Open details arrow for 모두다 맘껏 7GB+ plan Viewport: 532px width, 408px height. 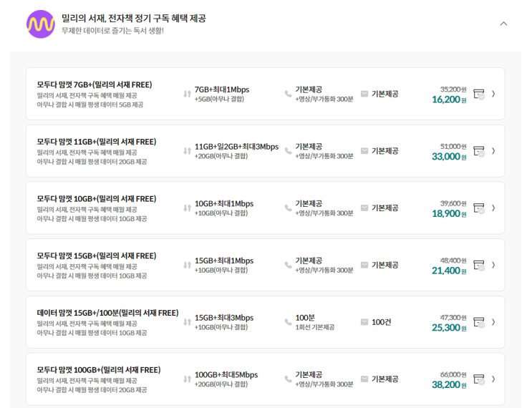tap(493, 94)
